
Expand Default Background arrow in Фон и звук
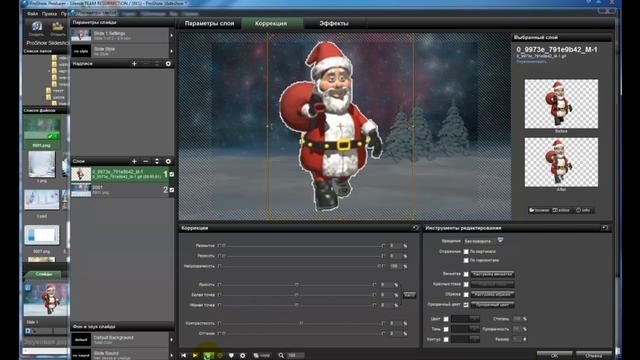[171, 340]
